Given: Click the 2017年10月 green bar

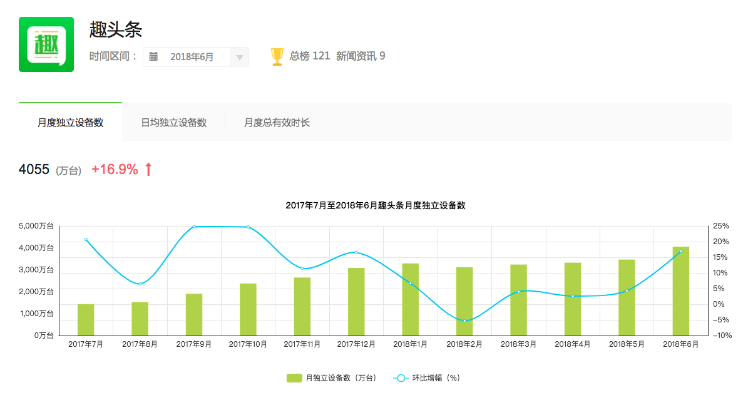Looking at the screenshot, I should pos(248,309).
